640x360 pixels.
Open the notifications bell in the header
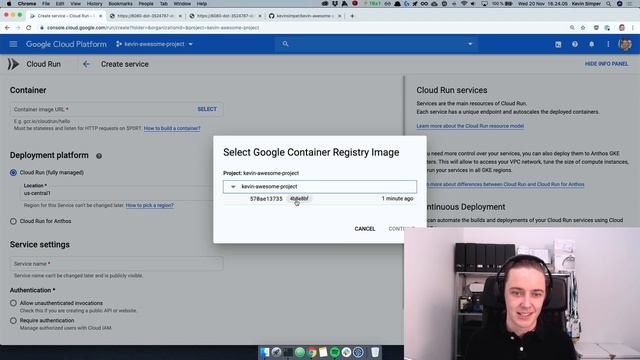tap(591, 44)
